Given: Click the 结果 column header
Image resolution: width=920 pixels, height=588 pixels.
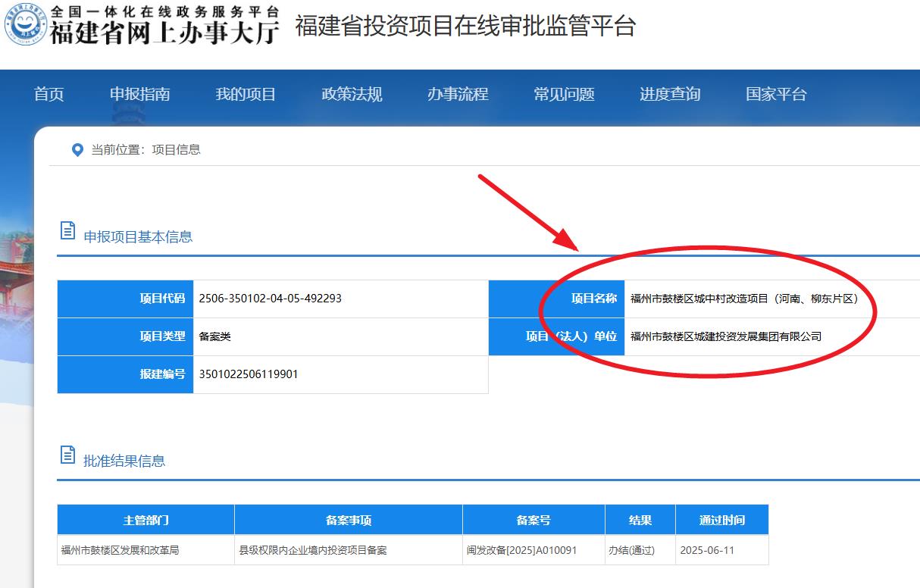Looking at the screenshot, I should (640, 521).
